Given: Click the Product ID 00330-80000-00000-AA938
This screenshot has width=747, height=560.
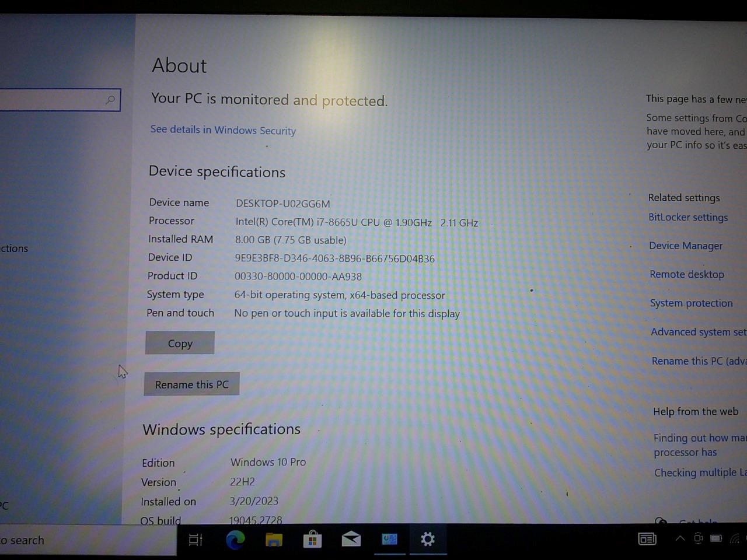Looking at the screenshot, I should tap(298, 276).
